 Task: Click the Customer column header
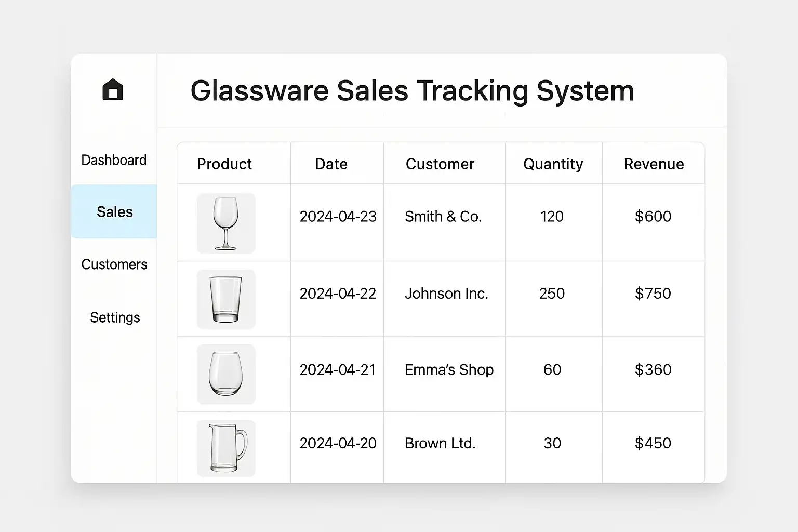[440, 164]
